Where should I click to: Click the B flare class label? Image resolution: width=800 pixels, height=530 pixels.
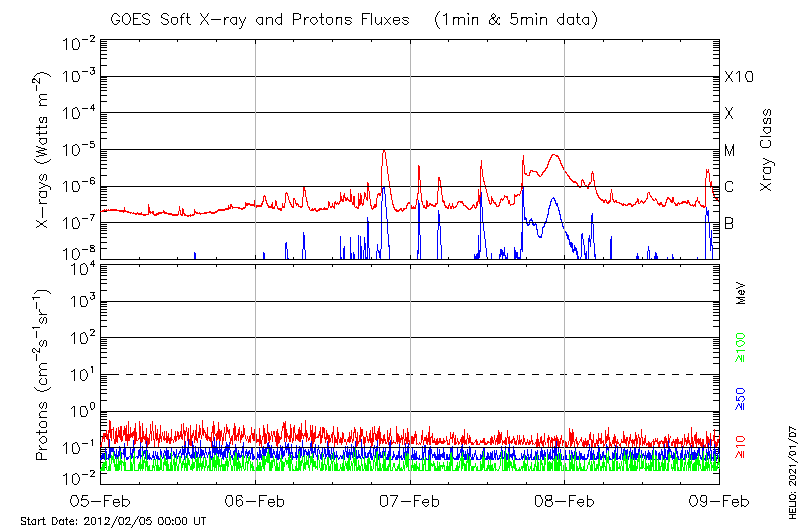point(729,223)
